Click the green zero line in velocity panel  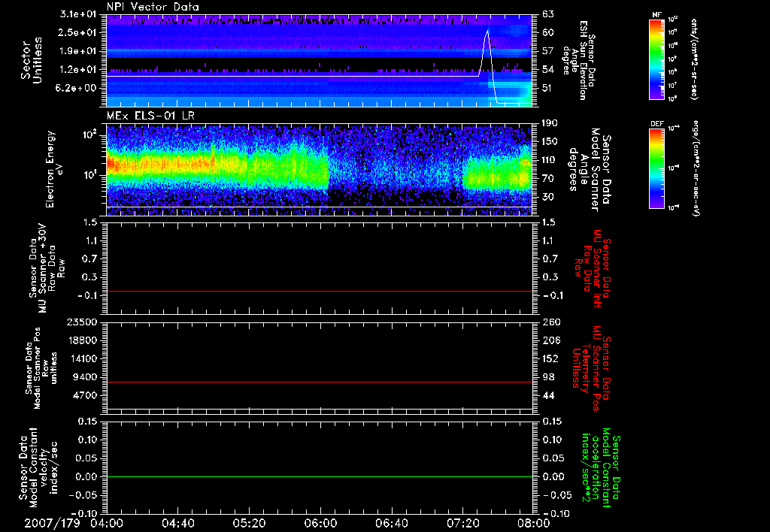coord(319,477)
